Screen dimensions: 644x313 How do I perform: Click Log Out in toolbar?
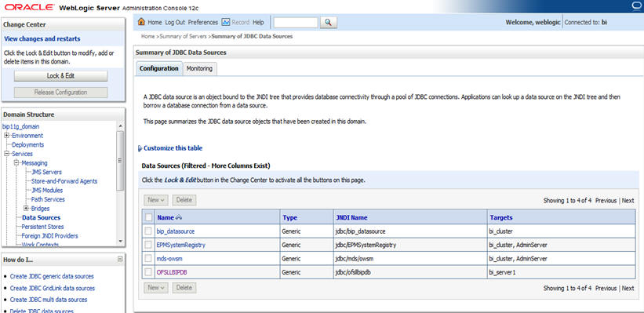[x=175, y=22]
